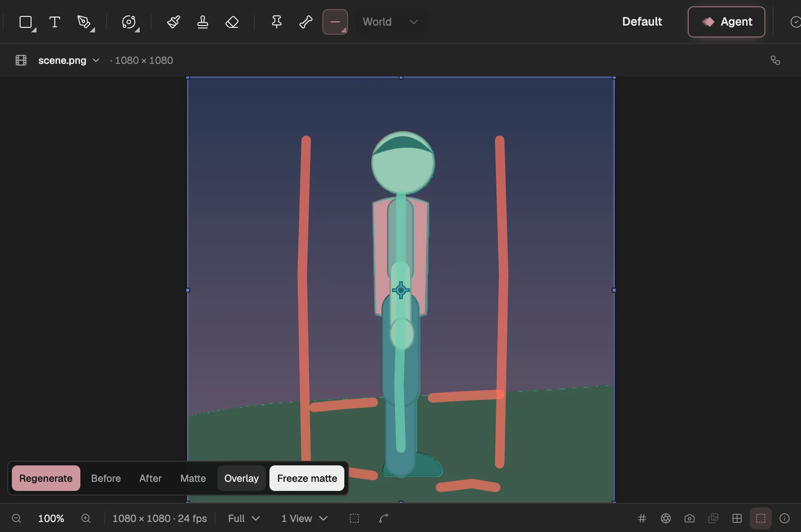Switch to After view tab
The image size is (801, 532).
click(150, 478)
